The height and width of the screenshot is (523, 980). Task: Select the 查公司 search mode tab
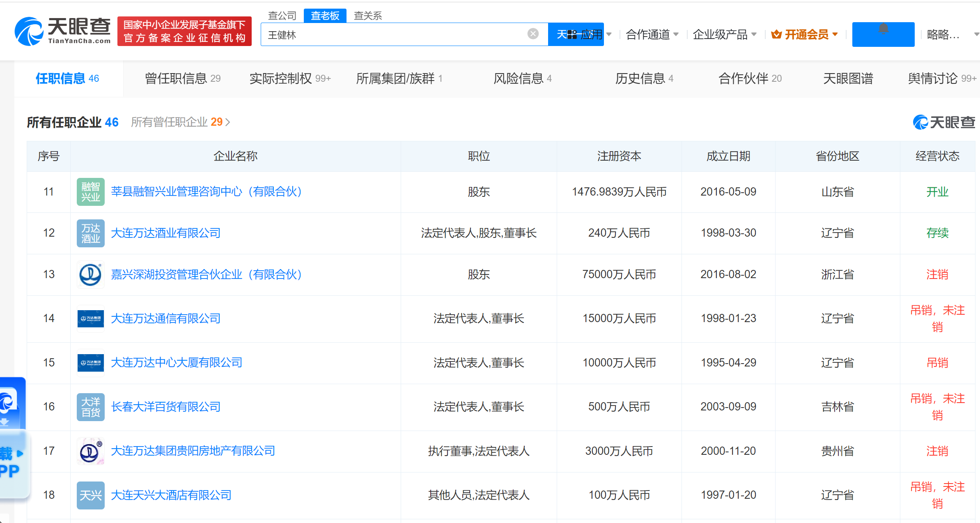[x=282, y=16]
